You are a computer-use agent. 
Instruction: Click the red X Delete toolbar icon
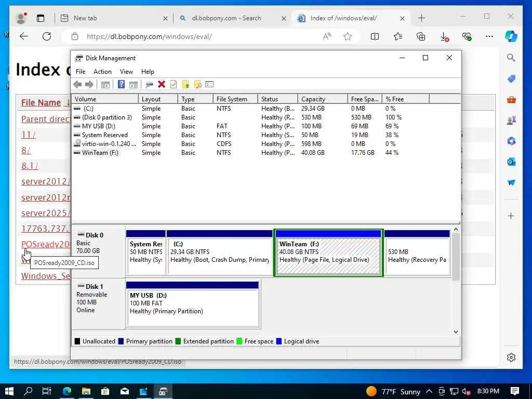(x=162, y=85)
